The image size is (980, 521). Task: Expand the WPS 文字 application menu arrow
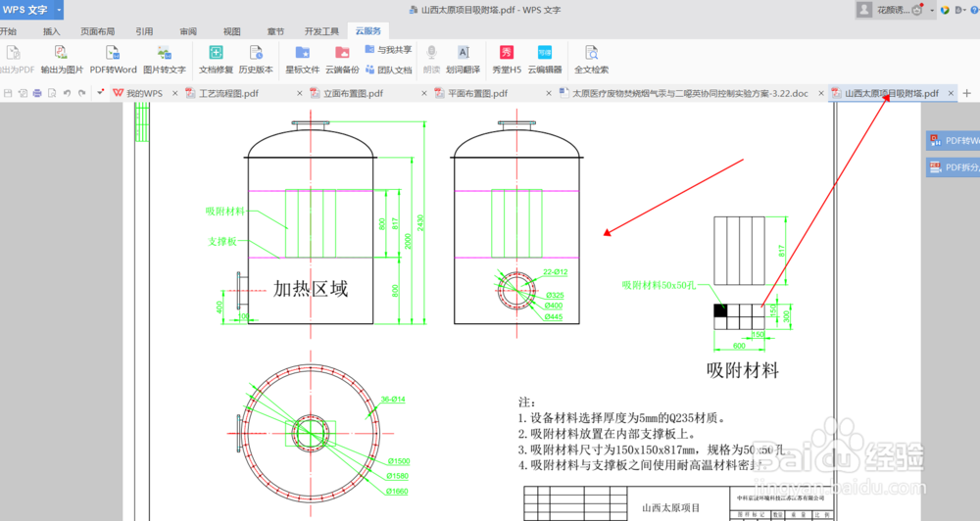59,10
